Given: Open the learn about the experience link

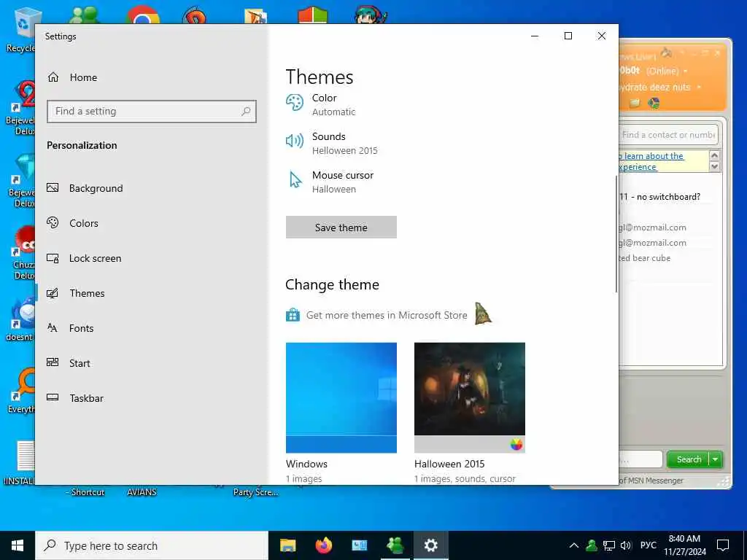Looking at the screenshot, I should (x=651, y=161).
